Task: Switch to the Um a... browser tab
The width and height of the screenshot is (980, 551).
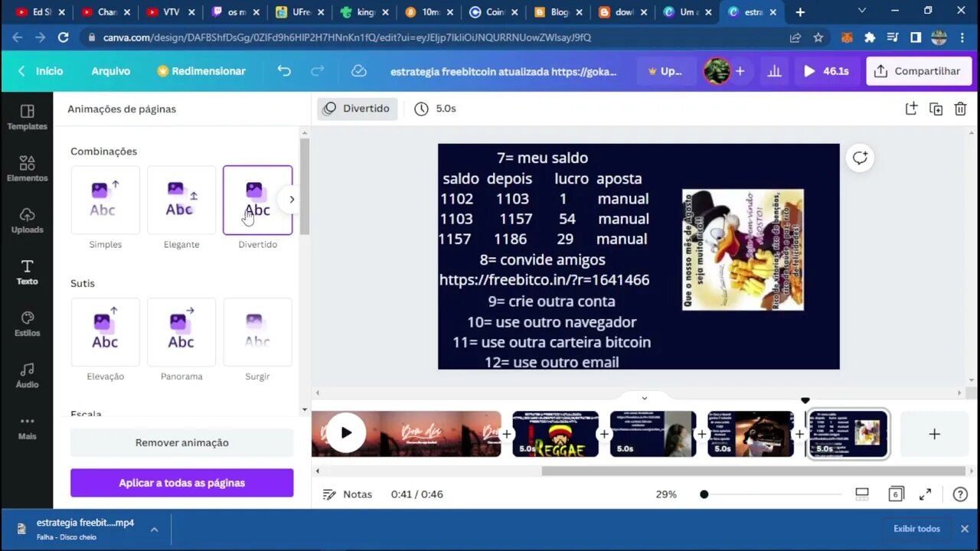Action: [x=686, y=12]
